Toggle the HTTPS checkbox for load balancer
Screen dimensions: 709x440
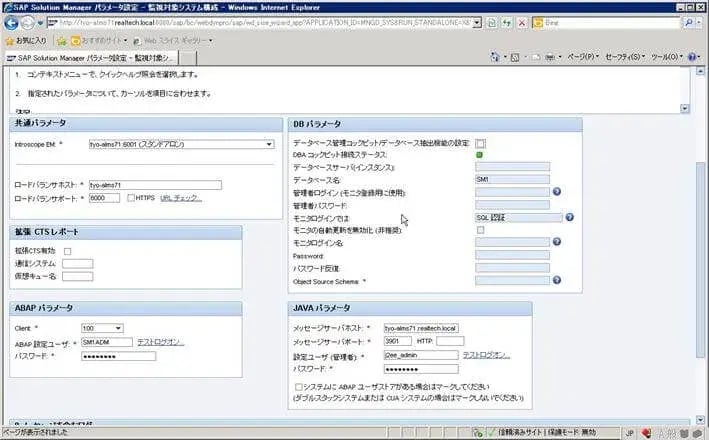[x=131, y=198]
